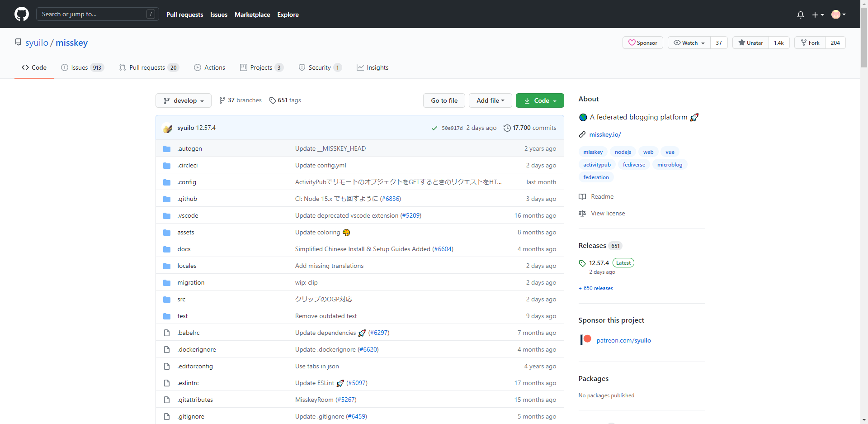
Task: Click Issues in top navigation
Action: (219, 14)
